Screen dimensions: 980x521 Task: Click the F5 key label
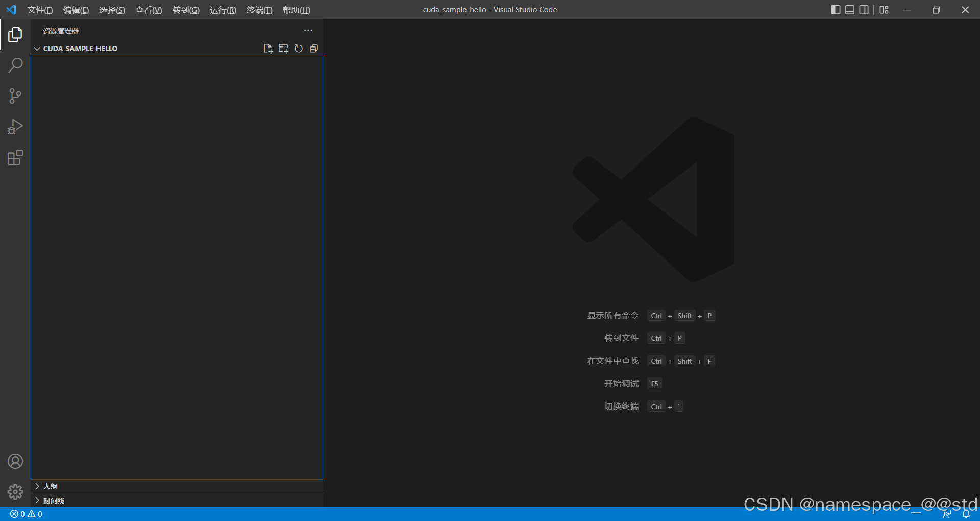click(x=654, y=384)
